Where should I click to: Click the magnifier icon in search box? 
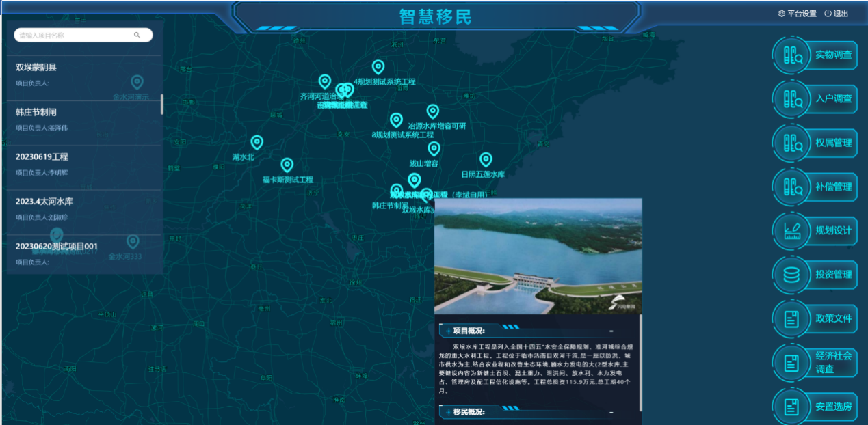point(137,35)
